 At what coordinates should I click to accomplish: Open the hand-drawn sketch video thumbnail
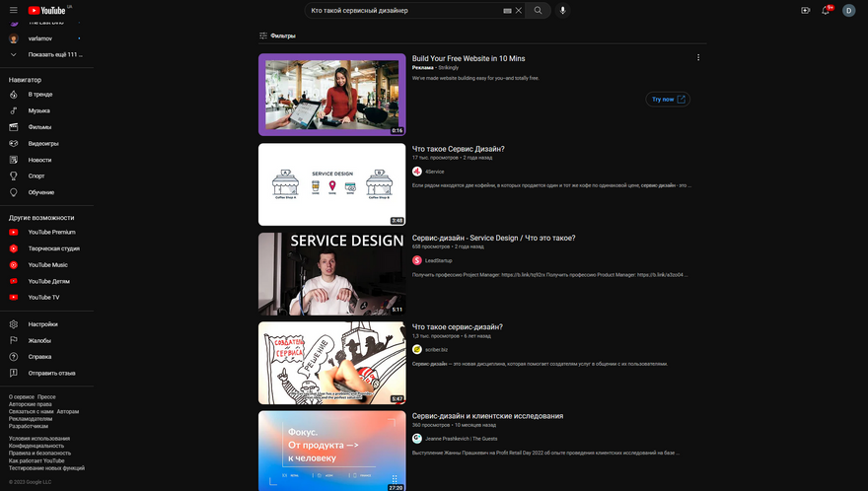click(x=332, y=363)
